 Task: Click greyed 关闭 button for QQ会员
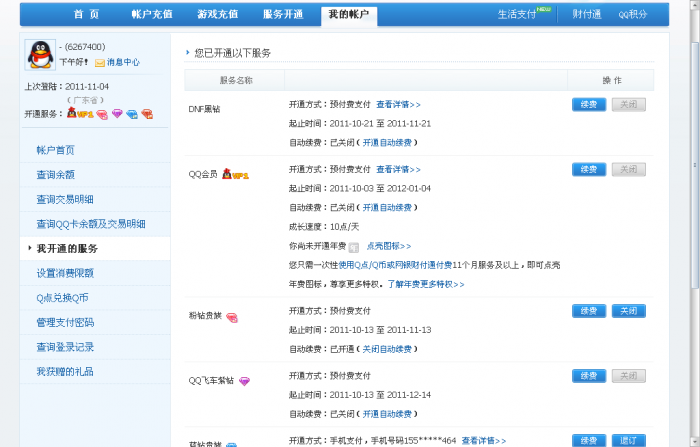[629, 169]
